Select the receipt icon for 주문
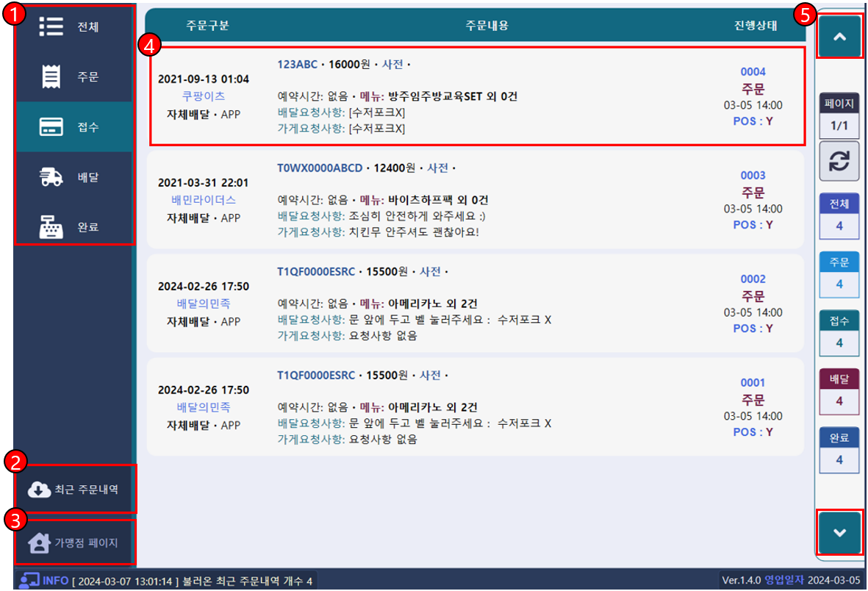The width and height of the screenshot is (868, 591). click(x=51, y=76)
